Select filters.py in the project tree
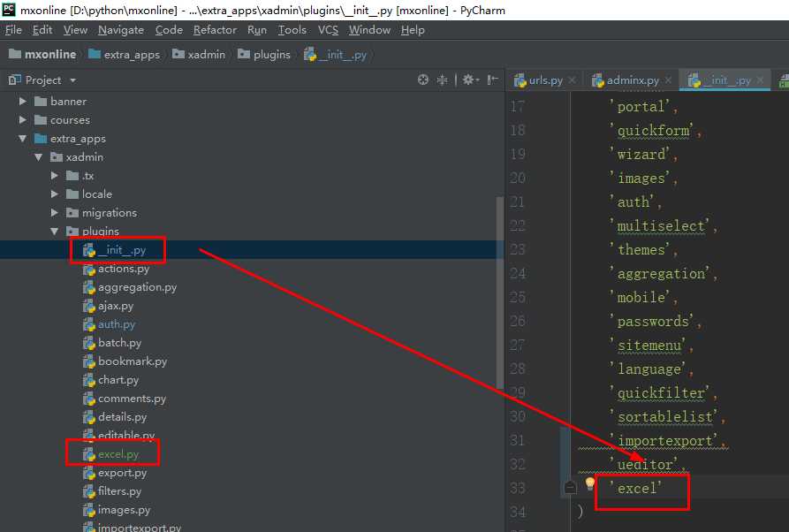The height and width of the screenshot is (532, 789). [112, 491]
